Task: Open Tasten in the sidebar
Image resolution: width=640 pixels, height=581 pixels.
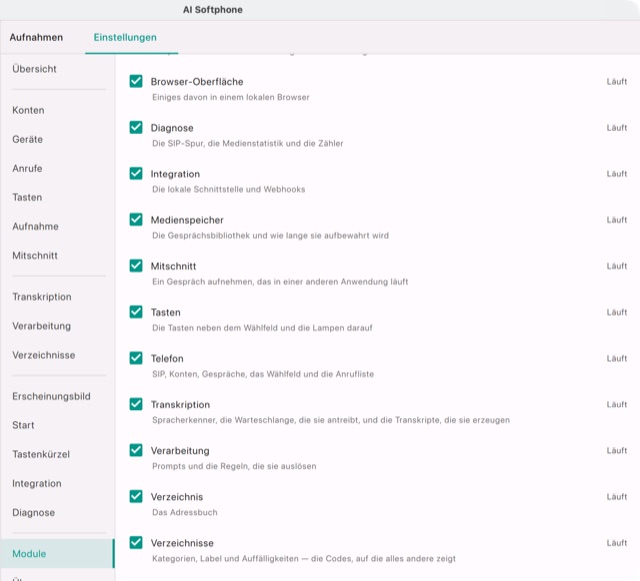Action: point(27,197)
